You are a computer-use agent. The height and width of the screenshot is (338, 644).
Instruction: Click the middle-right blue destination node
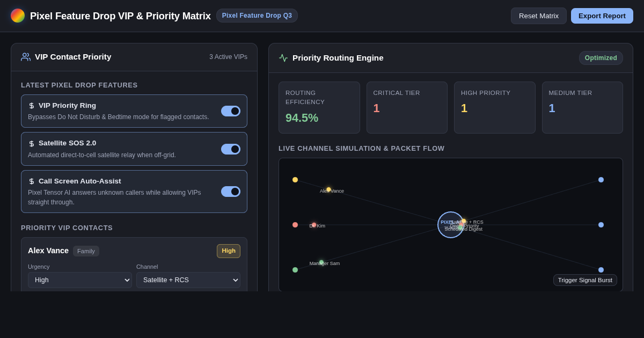601,225
